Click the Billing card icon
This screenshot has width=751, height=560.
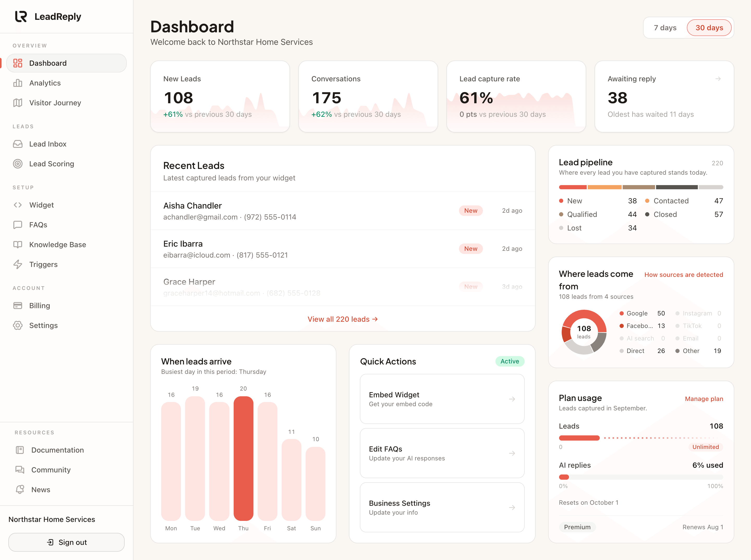pos(18,306)
